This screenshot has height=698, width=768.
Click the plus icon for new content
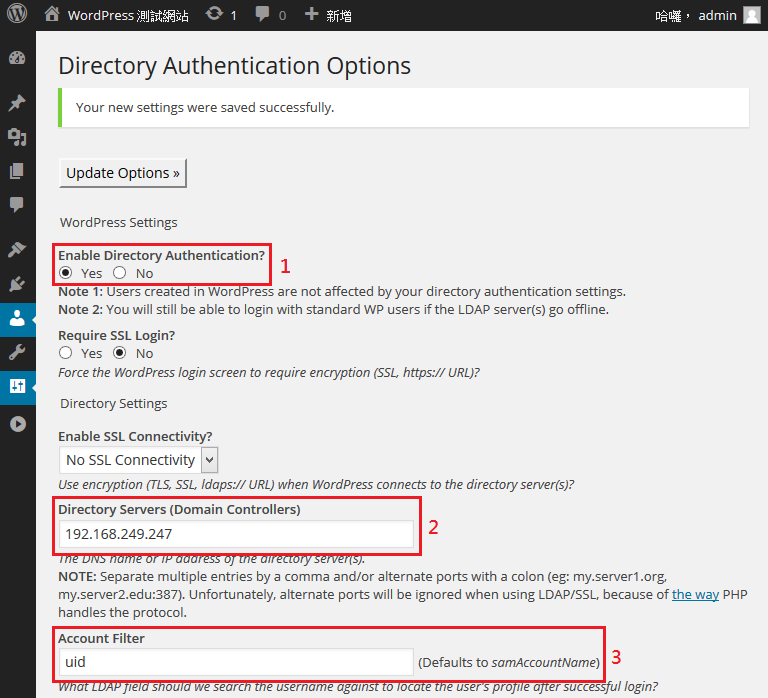pos(312,14)
